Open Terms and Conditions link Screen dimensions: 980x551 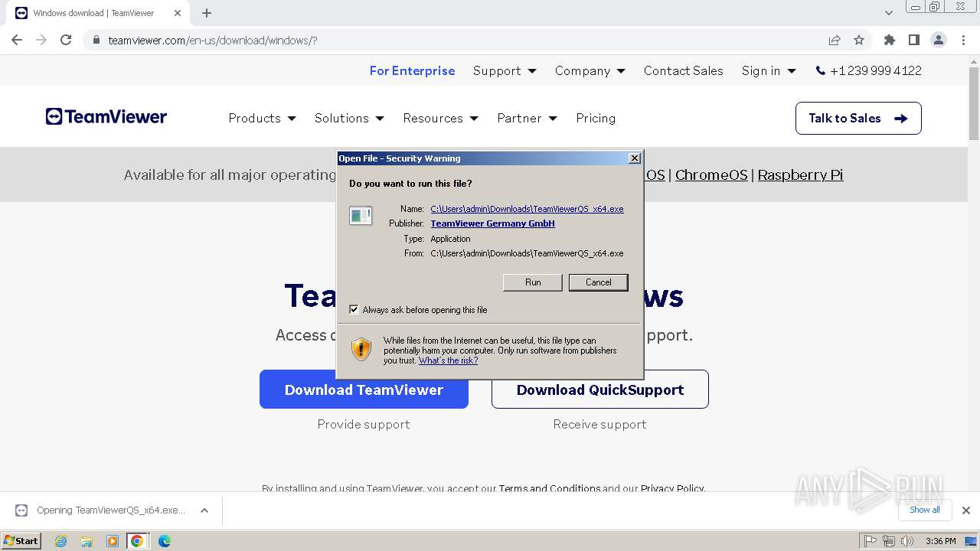(550, 487)
